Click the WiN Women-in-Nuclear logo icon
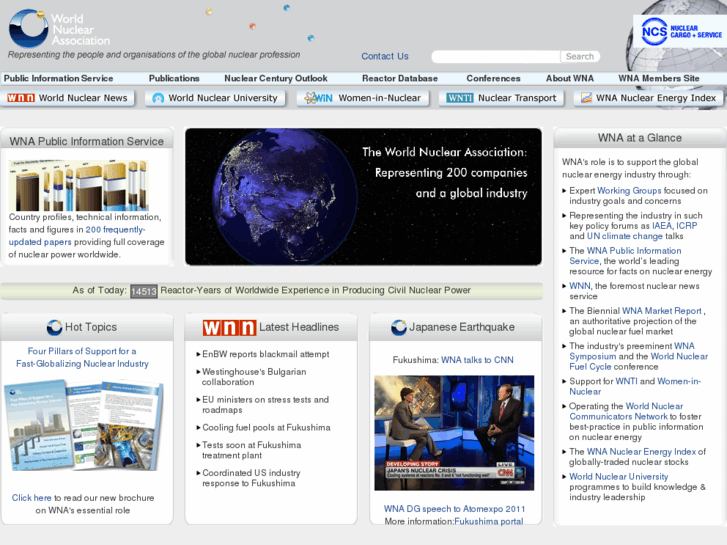Screen dimensions: 727x545 click(x=318, y=98)
